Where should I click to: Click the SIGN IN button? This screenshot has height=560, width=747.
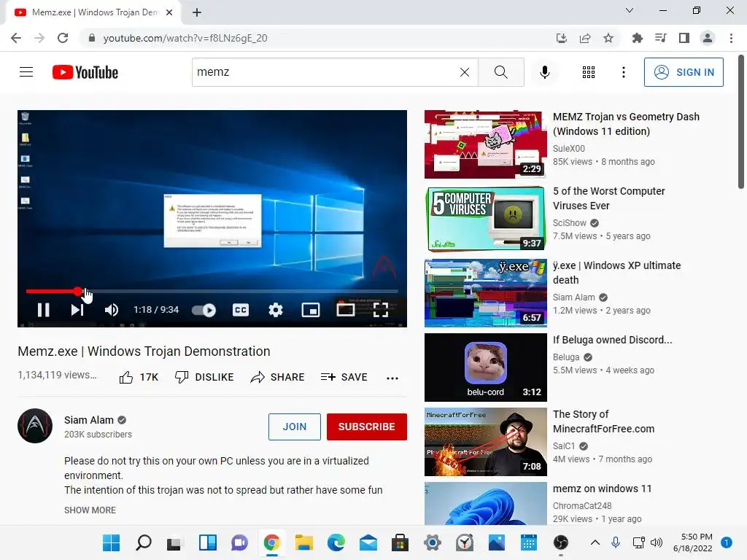pyautogui.click(x=684, y=72)
